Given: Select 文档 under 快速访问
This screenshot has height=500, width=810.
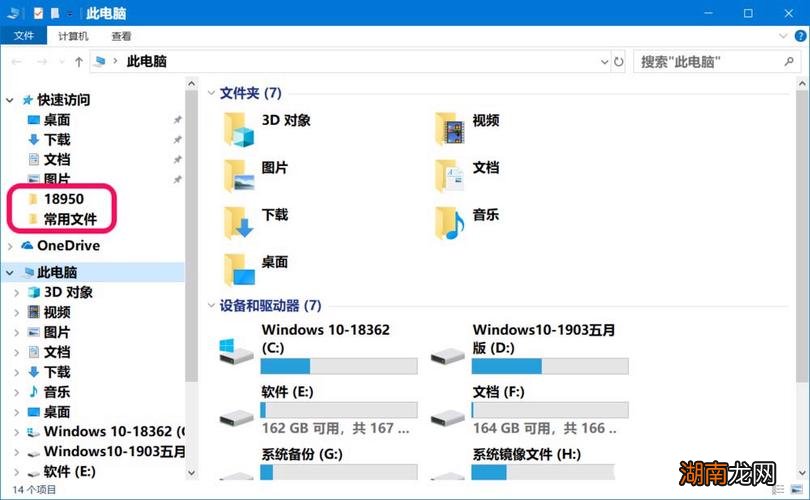Looking at the screenshot, I should click(x=49, y=159).
